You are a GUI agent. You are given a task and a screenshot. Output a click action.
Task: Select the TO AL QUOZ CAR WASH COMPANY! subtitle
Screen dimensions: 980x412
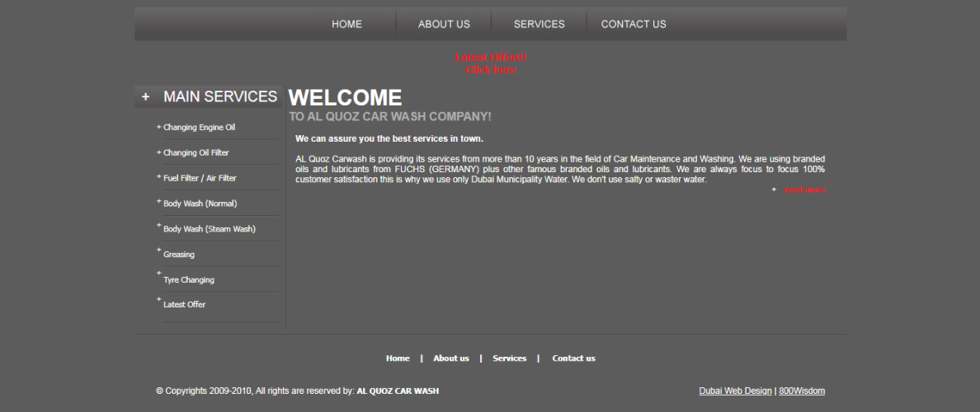[390, 117]
